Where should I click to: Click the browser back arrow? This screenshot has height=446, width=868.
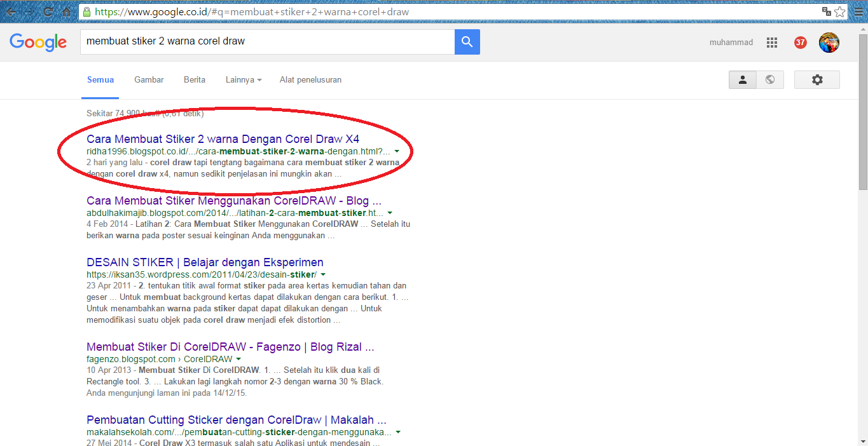[11, 11]
